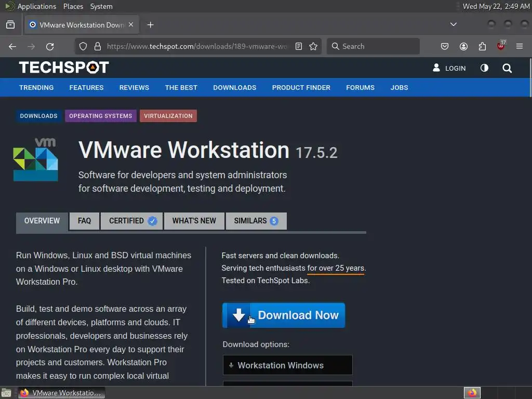
Task: Open the TechSpot site search icon
Action: 507,68
